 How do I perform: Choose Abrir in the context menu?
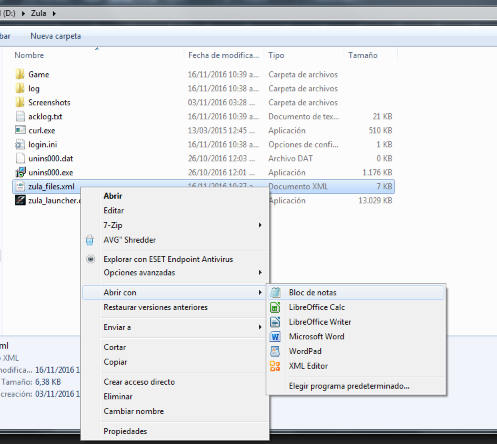(175, 196)
